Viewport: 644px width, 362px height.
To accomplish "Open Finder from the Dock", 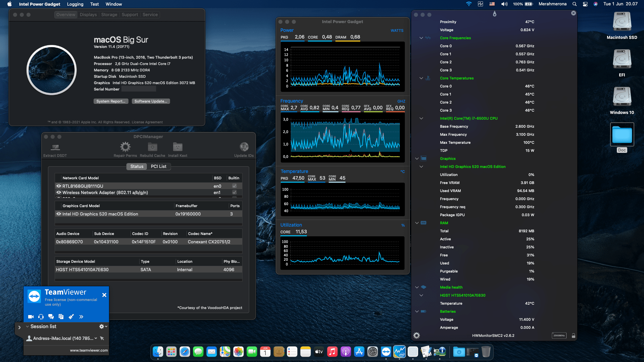I will [158, 352].
